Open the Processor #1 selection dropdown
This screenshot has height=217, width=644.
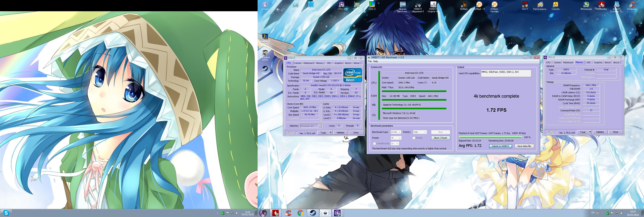coord(311,126)
